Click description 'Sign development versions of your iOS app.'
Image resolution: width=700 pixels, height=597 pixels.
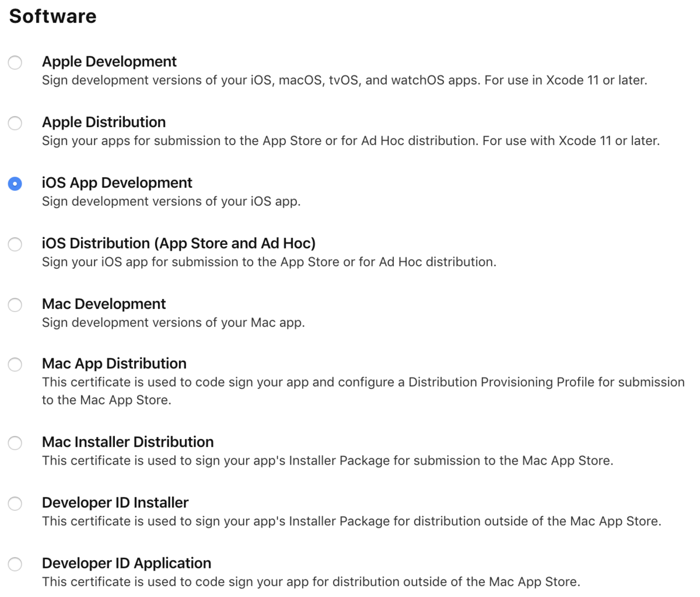(171, 202)
